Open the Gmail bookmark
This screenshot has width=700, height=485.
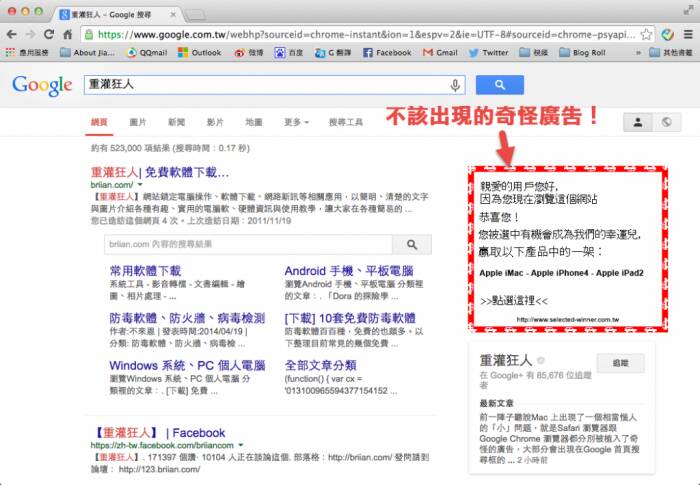click(440, 53)
